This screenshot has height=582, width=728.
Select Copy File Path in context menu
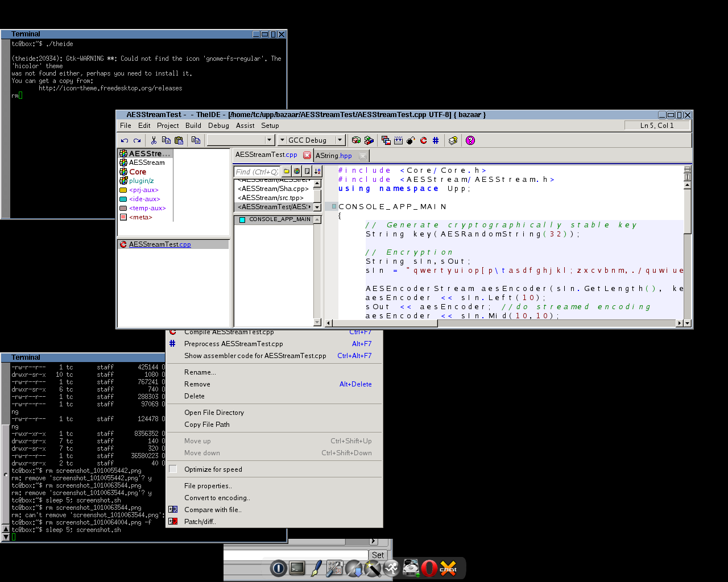[207, 425]
